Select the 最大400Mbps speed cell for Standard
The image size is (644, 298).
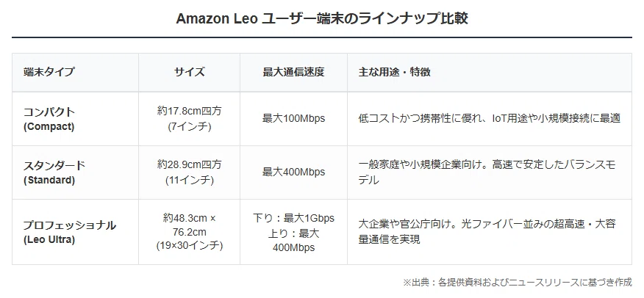[293, 172]
